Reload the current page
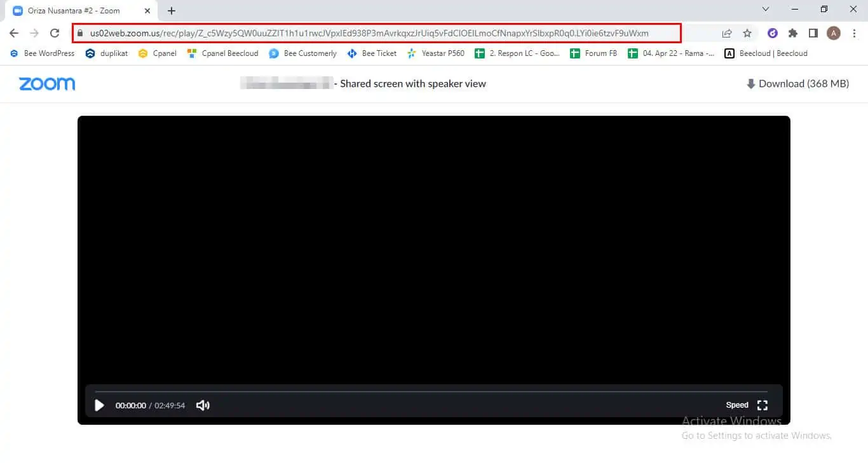This screenshot has height=463, width=868. pyautogui.click(x=55, y=33)
